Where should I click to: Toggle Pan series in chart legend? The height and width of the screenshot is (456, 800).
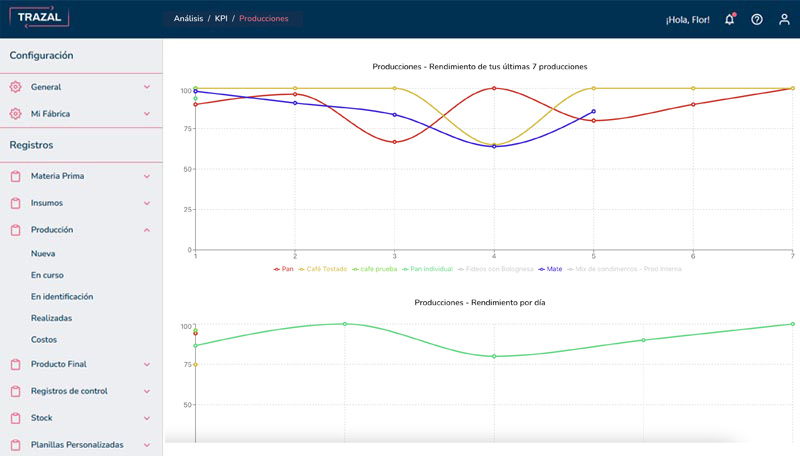(x=284, y=269)
